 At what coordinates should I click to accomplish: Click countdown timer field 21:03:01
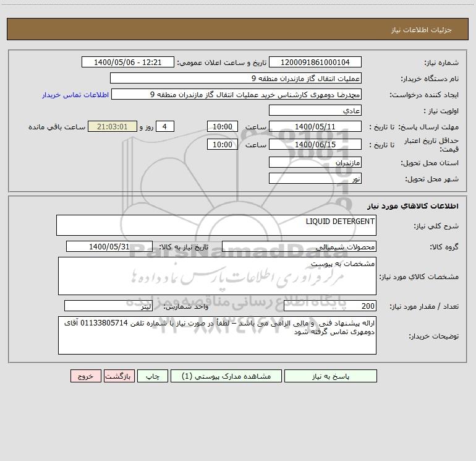(113, 126)
